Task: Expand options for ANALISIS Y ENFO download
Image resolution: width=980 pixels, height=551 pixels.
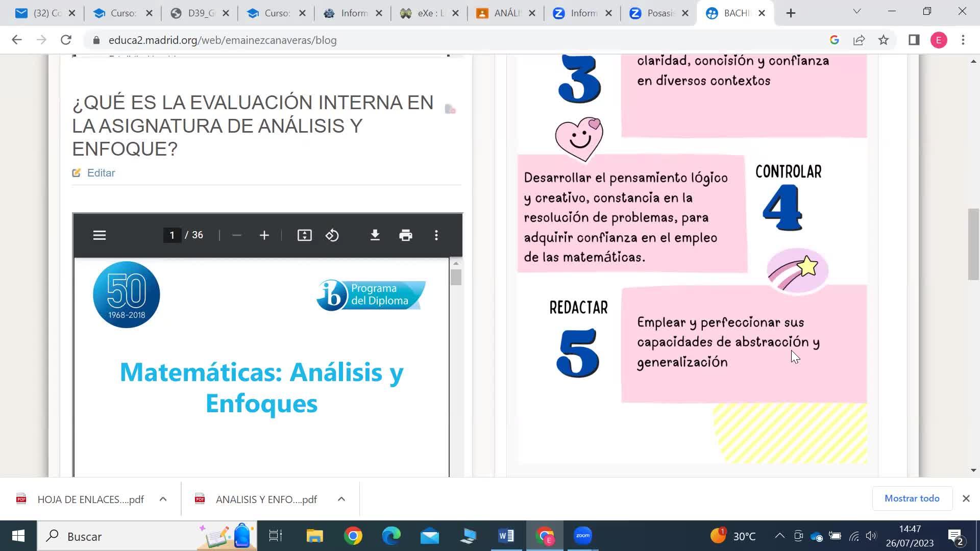Action: click(341, 499)
